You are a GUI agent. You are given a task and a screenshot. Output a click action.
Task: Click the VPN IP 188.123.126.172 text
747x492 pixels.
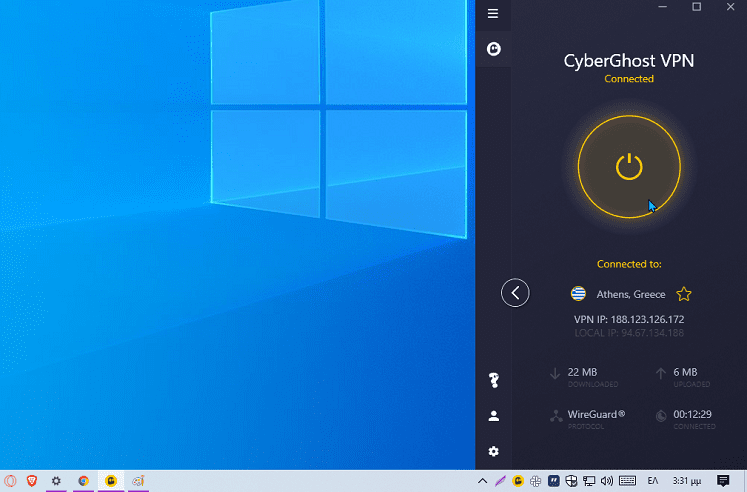pyautogui.click(x=629, y=320)
